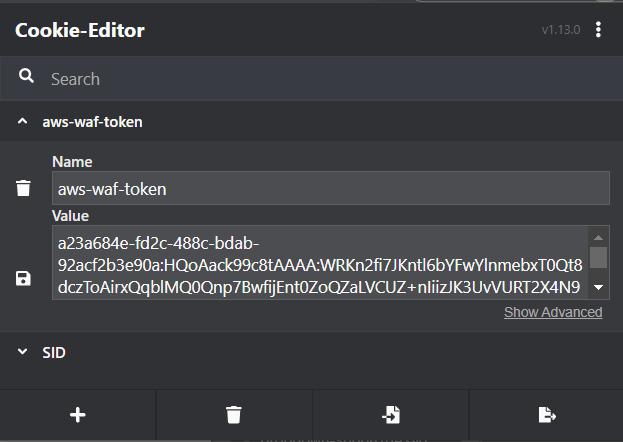Image resolution: width=623 pixels, height=442 pixels.
Task: Add a new cookie with plus button
Action: [x=77, y=415]
